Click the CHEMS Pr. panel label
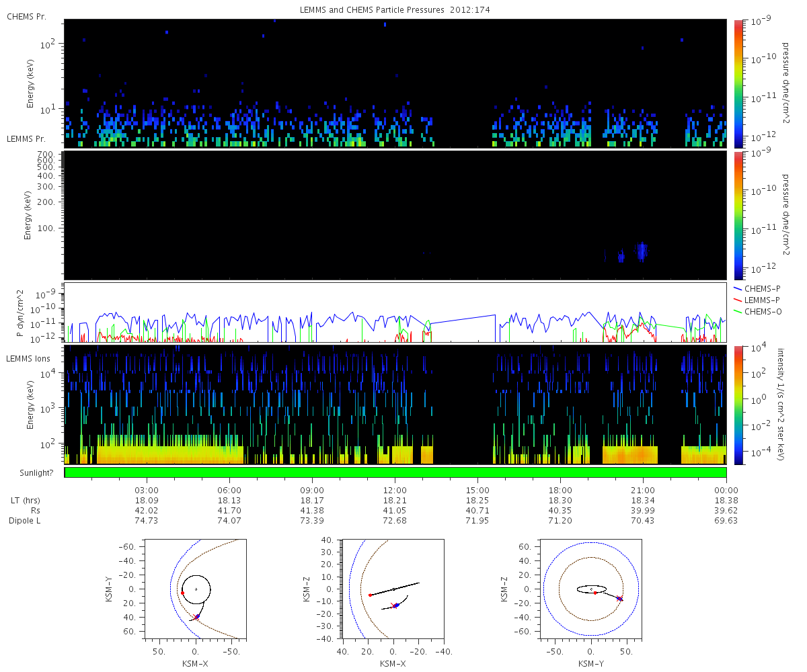Viewport: 807px width, 672px height. tap(26, 16)
